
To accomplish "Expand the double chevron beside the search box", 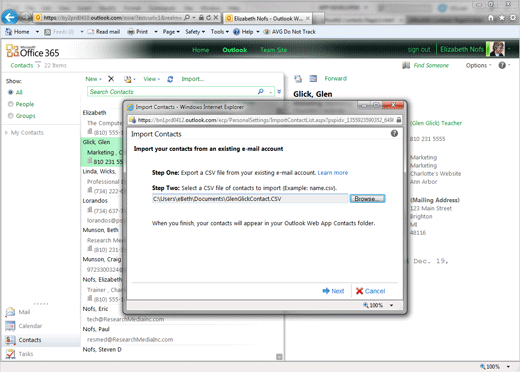I will click(x=279, y=91).
